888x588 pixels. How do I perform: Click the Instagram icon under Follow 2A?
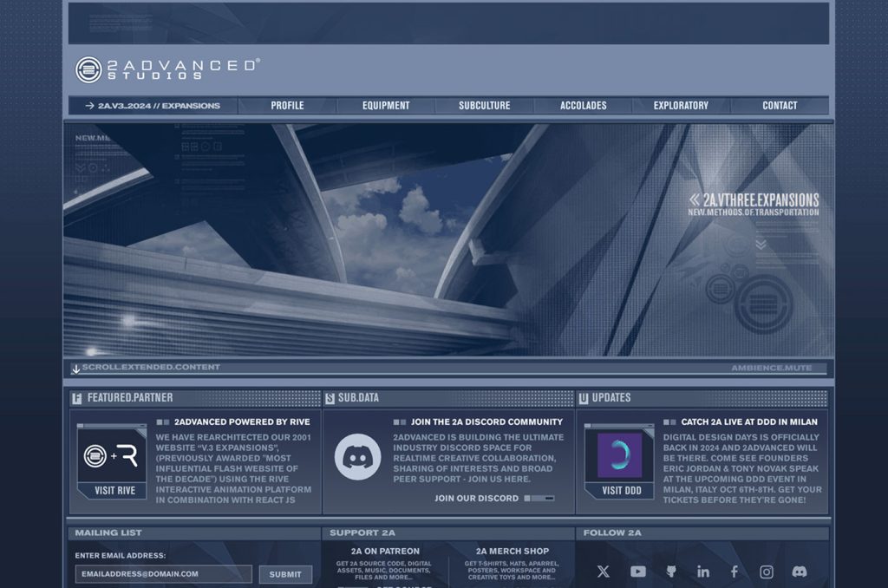coord(766,572)
